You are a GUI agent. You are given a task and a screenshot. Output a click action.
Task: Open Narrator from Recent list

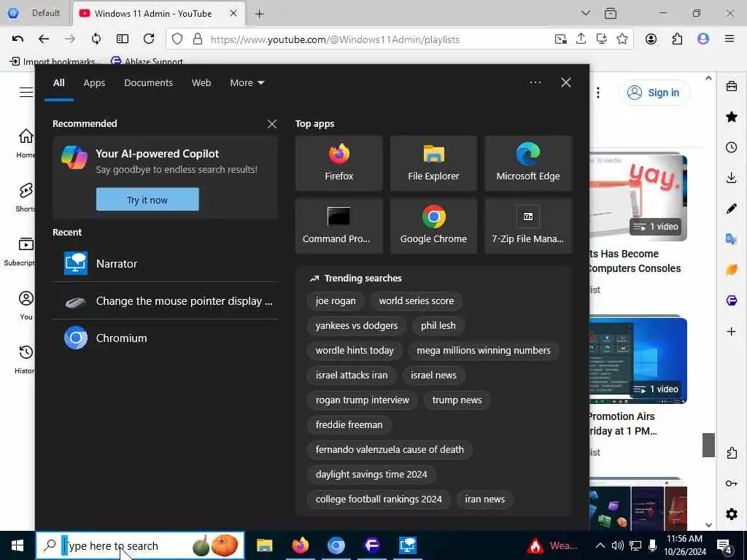[x=166, y=264]
